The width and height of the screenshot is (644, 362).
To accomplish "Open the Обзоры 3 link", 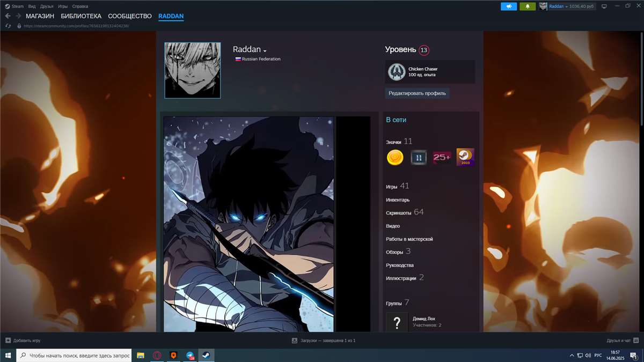I will tap(398, 252).
